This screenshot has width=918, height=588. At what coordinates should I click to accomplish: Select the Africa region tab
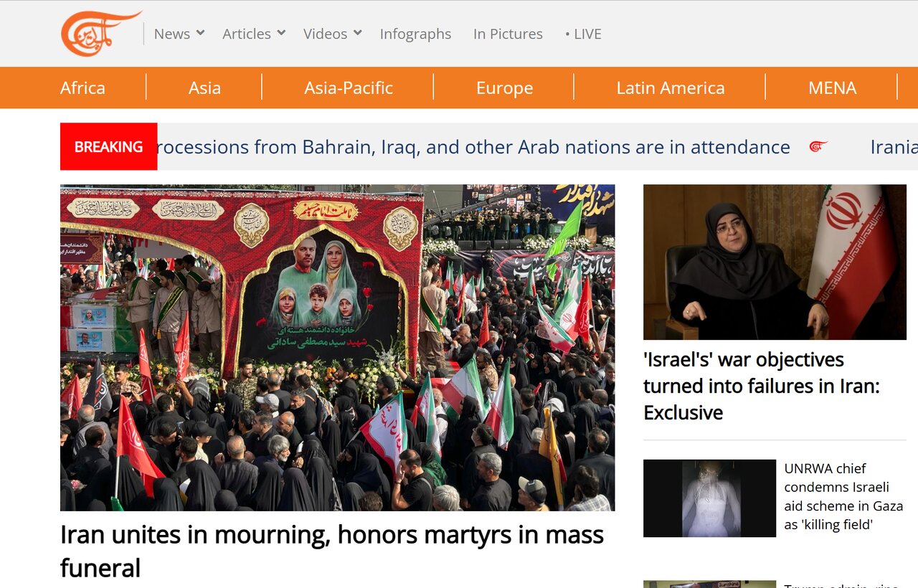82,87
